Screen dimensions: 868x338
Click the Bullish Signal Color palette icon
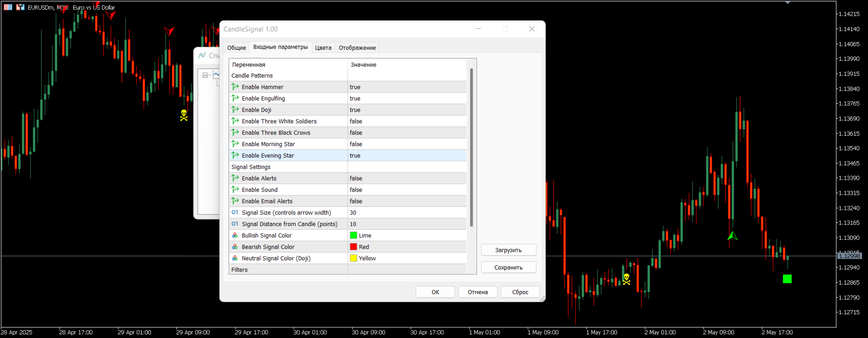click(x=235, y=235)
